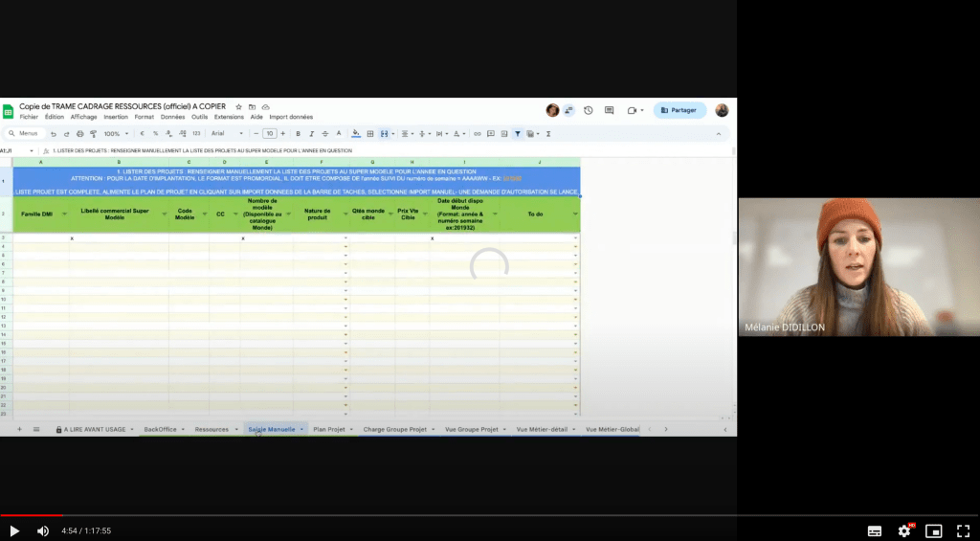Switch video to miniplayer mode

pos(934,530)
